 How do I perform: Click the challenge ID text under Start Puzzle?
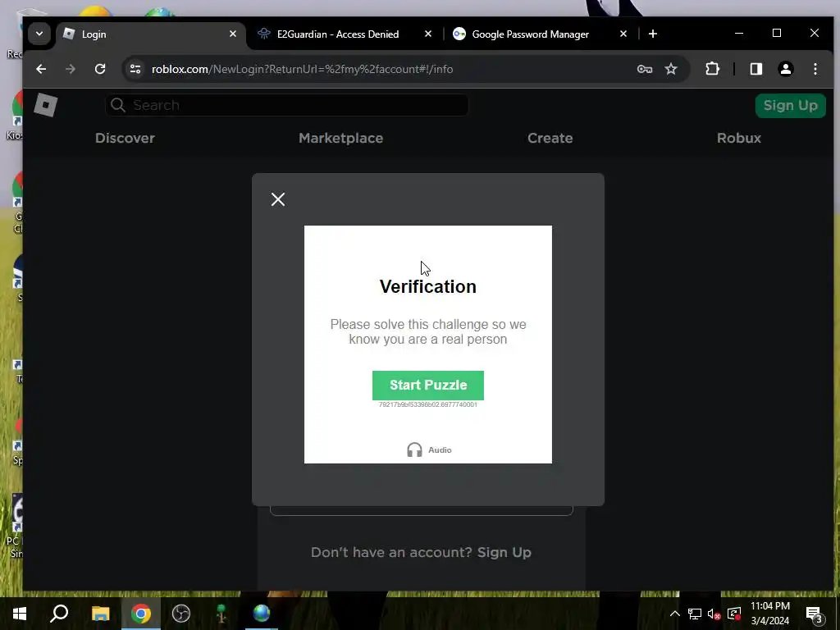(x=428, y=404)
